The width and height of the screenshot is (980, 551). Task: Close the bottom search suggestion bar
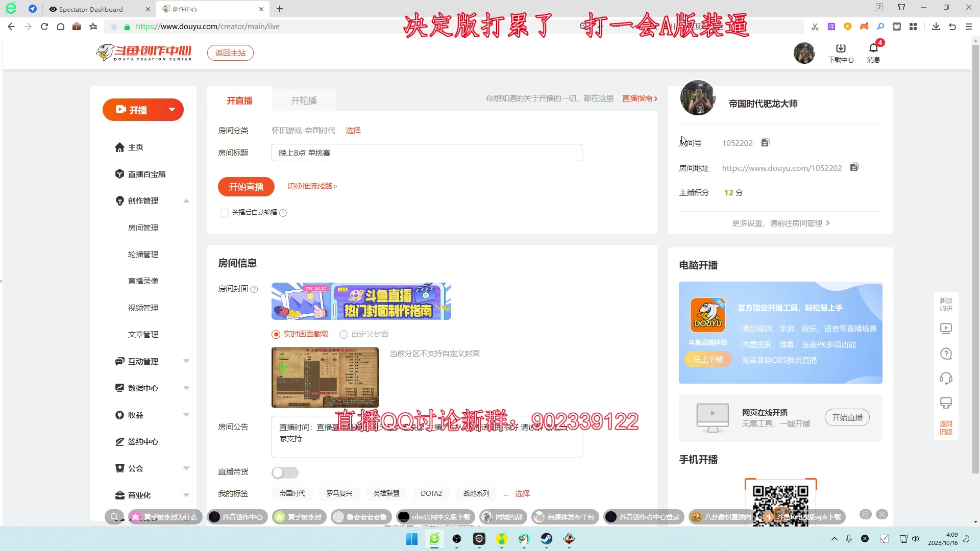click(x=882, y=514)
